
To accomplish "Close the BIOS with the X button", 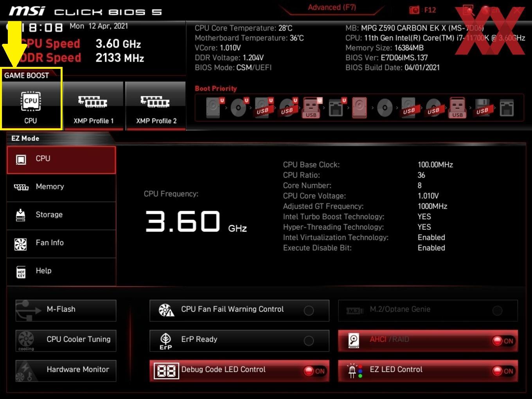I will (x=518, y=10).
